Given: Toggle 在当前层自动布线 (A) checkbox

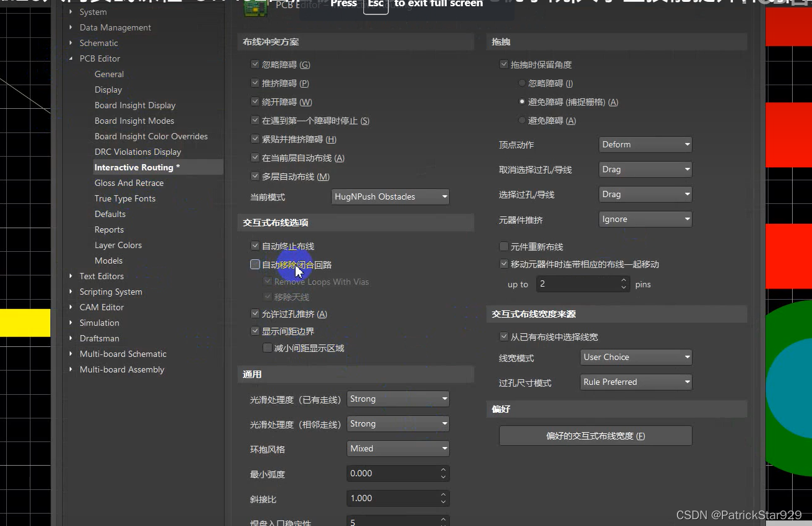Looking at the screenshot, I should coord(255,157).
